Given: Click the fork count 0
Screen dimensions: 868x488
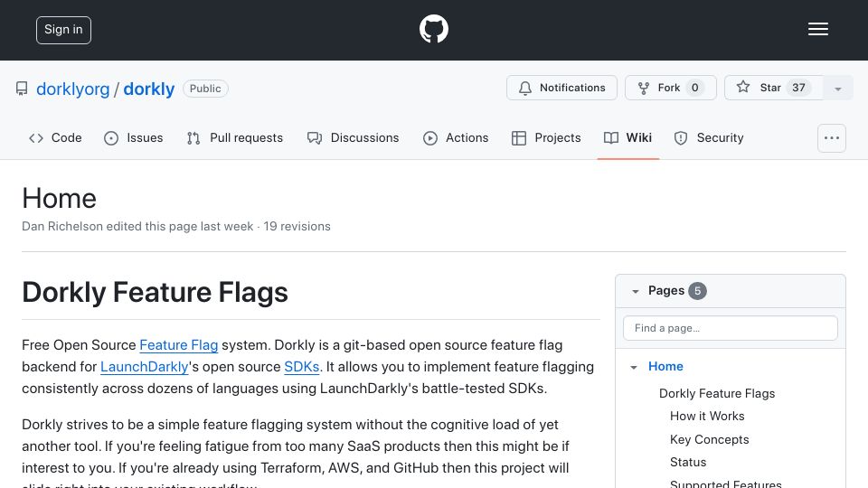Looking at the screenshot, I should click(x=694, y=88).
